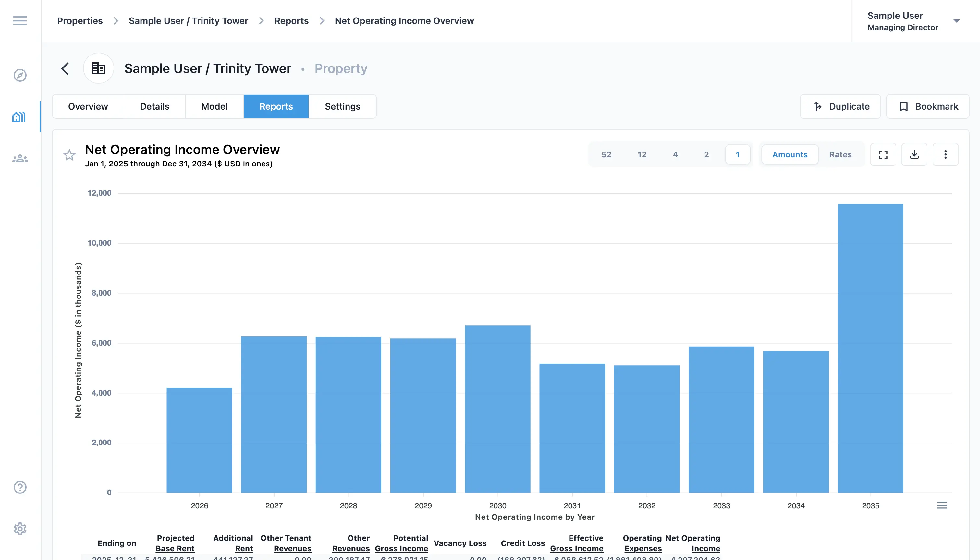The width and height of the screenshot is (980, 560).
Task: Expand the Sample User account dropdown
Action: 956,21
